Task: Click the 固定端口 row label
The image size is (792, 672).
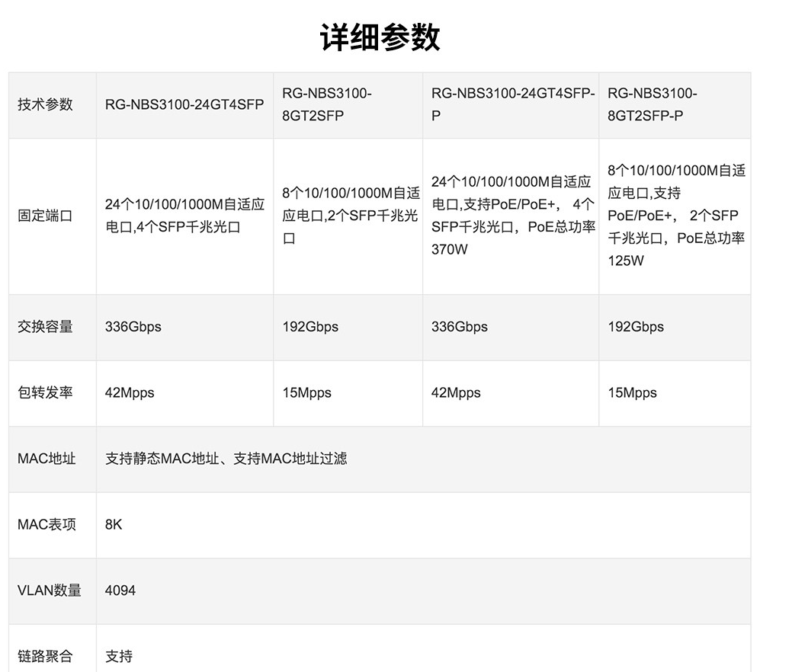Action: 45,216
